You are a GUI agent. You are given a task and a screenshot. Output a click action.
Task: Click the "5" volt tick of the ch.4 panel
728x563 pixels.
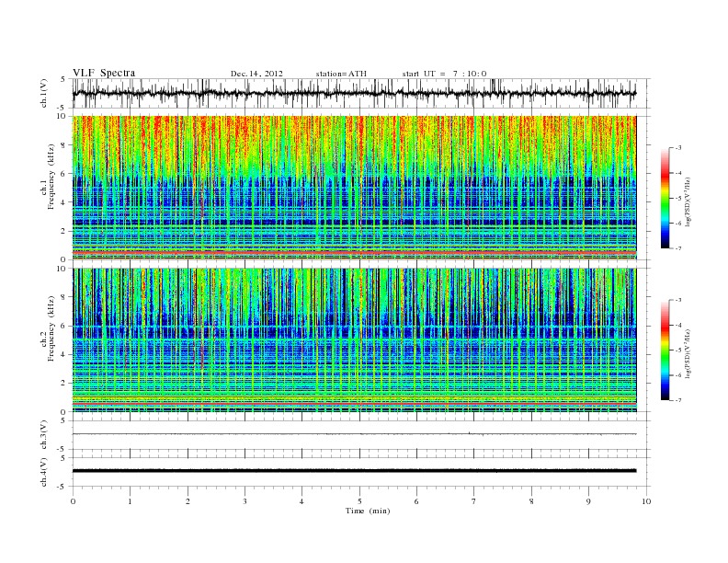point(63,458)
